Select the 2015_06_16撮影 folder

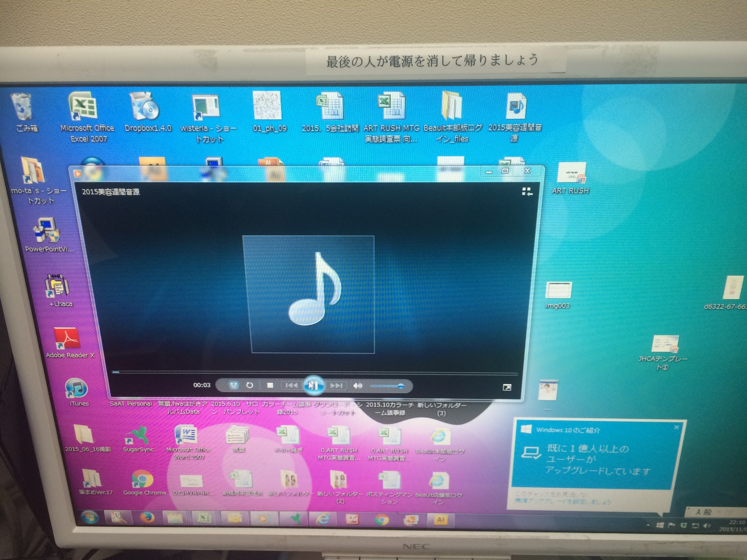87,438
